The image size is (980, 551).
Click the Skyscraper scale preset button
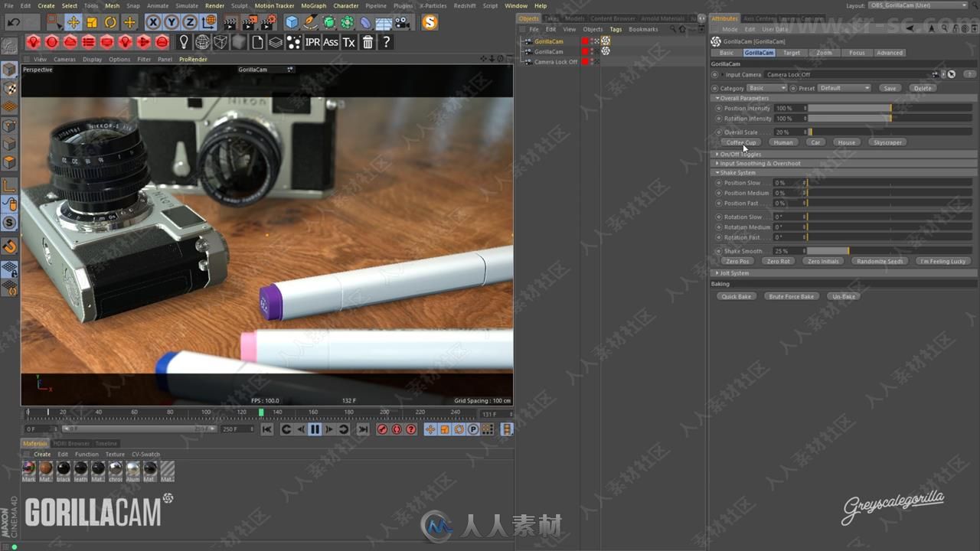tap(887, 142)
